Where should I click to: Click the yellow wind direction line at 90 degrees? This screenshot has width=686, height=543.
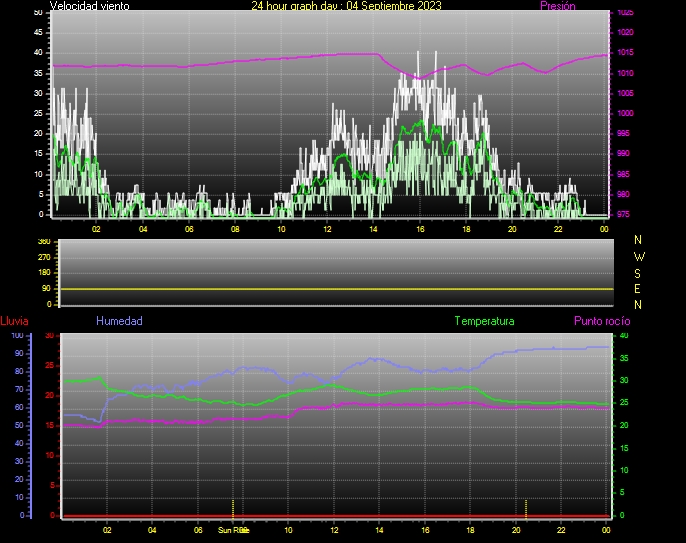point(336,289)
